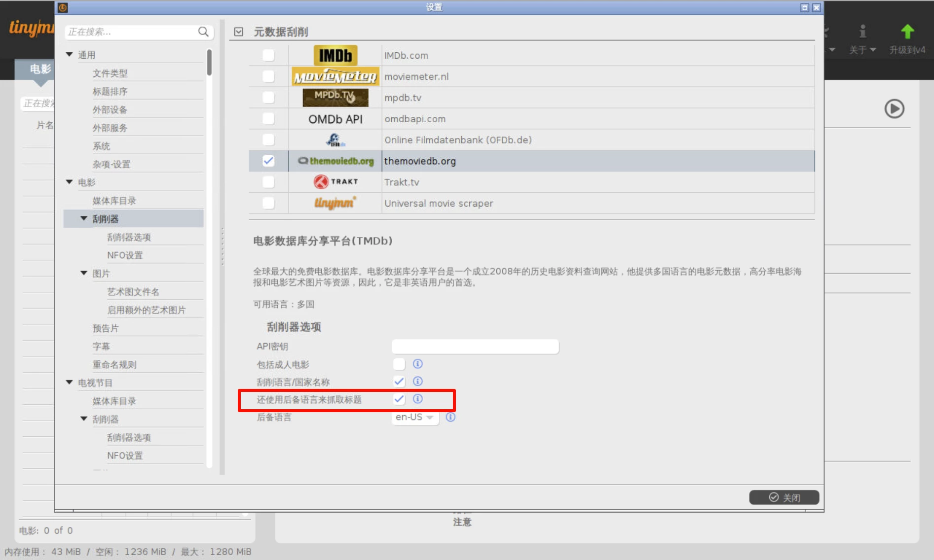Image resolution: width=934 pixels, height=560 pixels.
Task: Collapse the 元数据刮削 panel section
Action: click(239, 32)
